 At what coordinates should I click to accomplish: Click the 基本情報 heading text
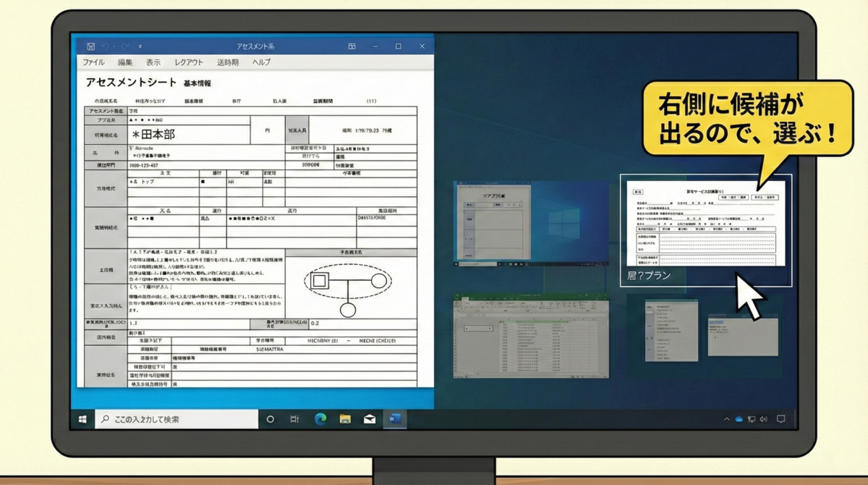tap(197, 83)
